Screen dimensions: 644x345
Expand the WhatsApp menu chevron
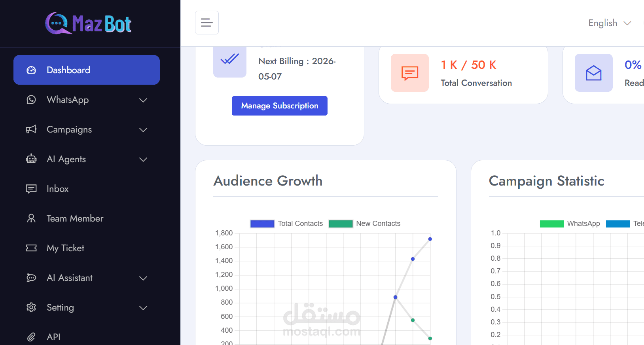pos(143,100)
